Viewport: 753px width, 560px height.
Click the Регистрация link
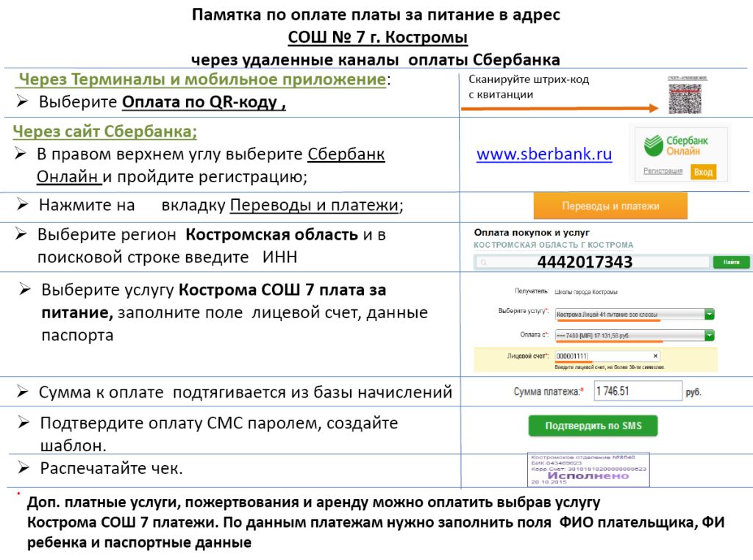click(x=663, y=170)
